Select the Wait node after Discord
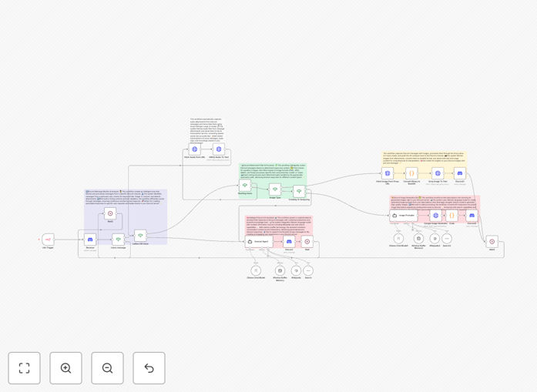Screen dimensions: 537x392 pos(307,241)
